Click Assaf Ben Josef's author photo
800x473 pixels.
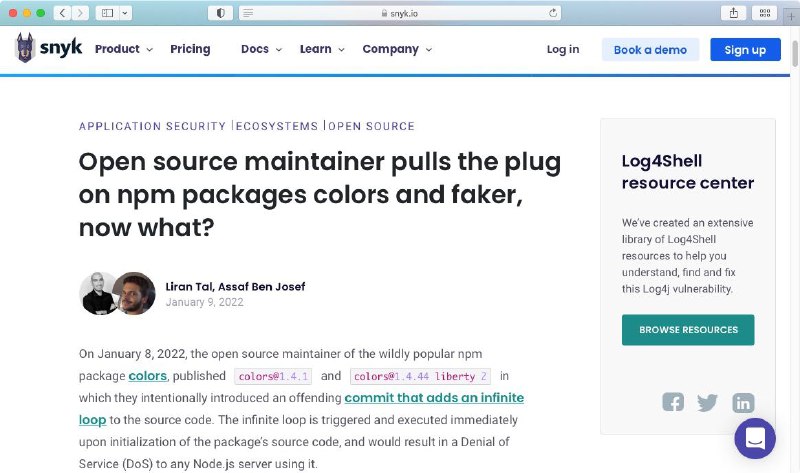click(135, 293)
